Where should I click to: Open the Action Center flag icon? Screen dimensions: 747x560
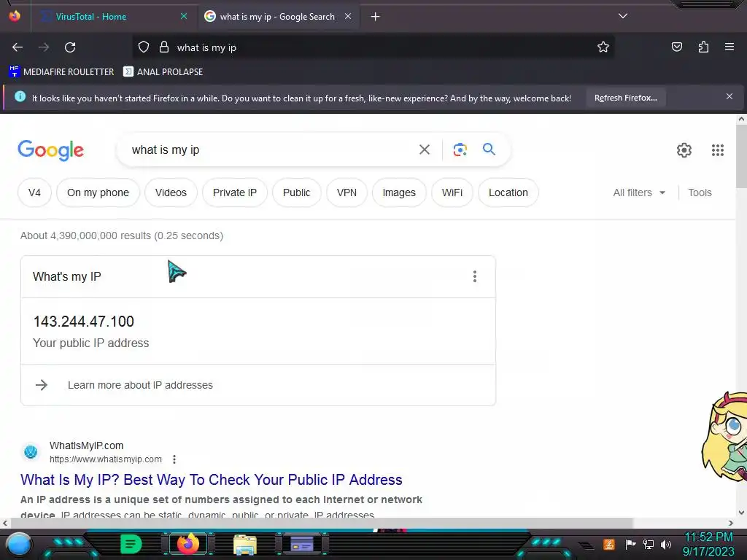pos(630,544)
